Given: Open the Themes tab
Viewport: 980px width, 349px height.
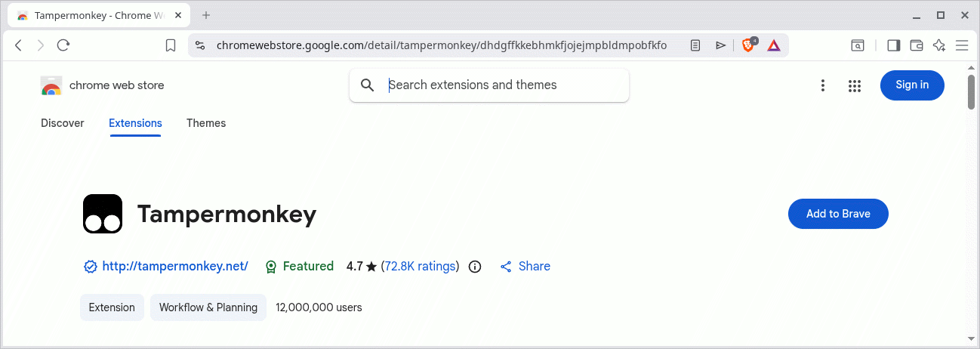Looking at the screenshot, I should coord(206,123).
